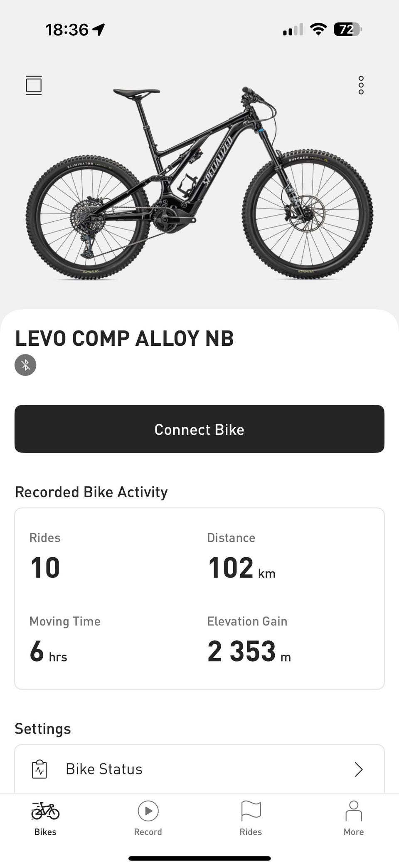This screenshot has height=868, width=399.
Task: Tap the Rides flag icon
Action: [251, 811]
